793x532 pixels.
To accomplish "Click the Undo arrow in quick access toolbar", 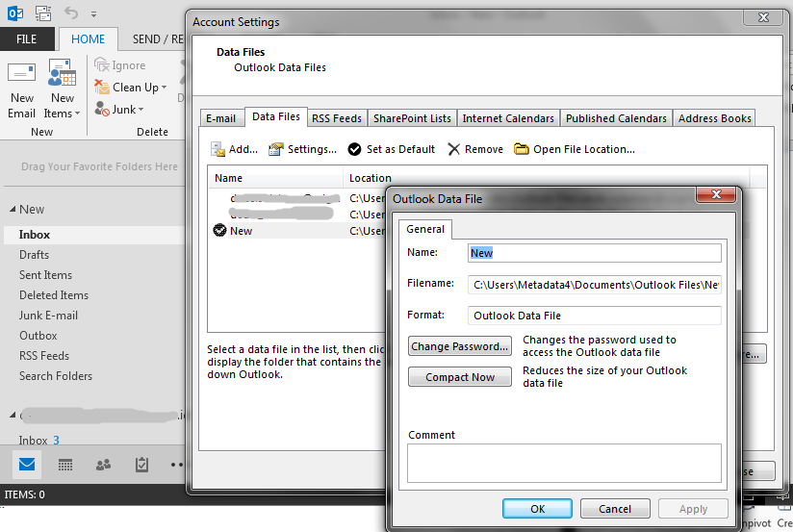I will click(71, 13).
